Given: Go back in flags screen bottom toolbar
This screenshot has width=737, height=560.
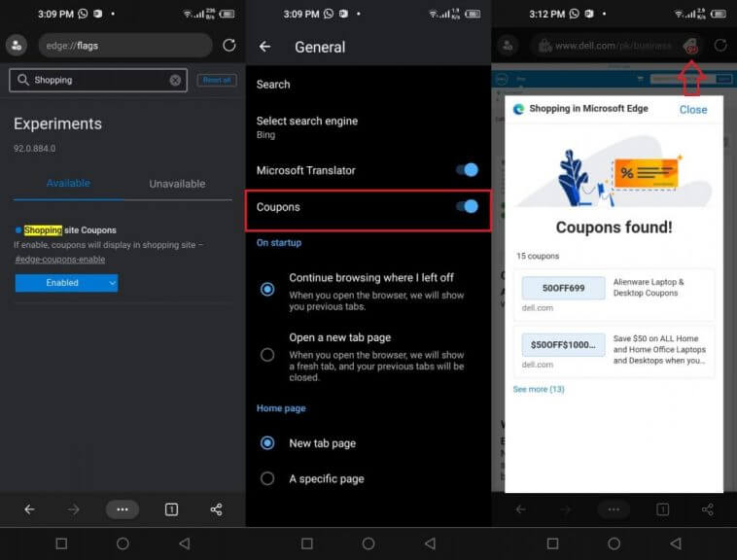Looking at the screenshot, I should (x=29, y=509).
